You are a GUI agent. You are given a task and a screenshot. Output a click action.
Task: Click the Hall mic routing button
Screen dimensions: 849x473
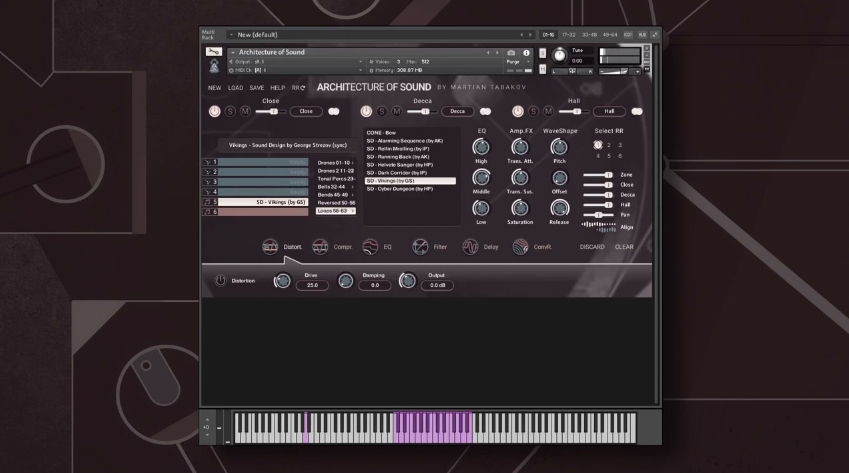[609, 111]
